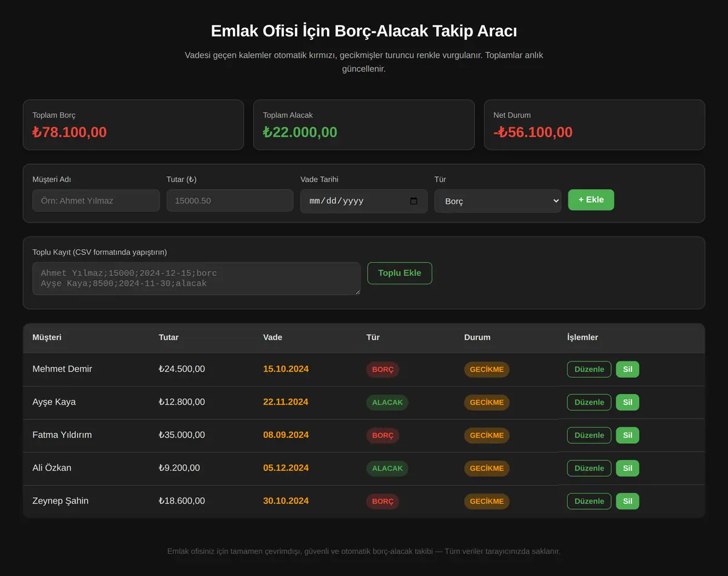Image resolution: width=728 pixels, height=576 pixels.
Task: Click the Müşteri column header
Action: (x=47, y=337)
